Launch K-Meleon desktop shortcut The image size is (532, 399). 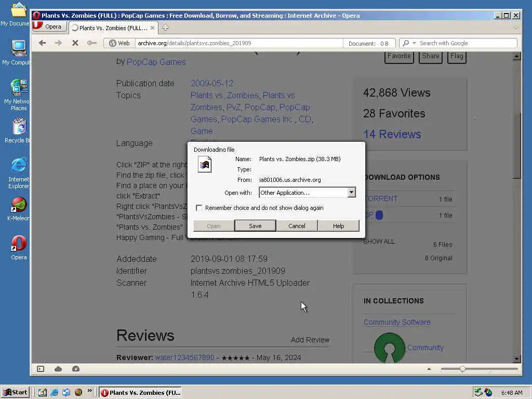pyautogui.click(x=18, y=209)
